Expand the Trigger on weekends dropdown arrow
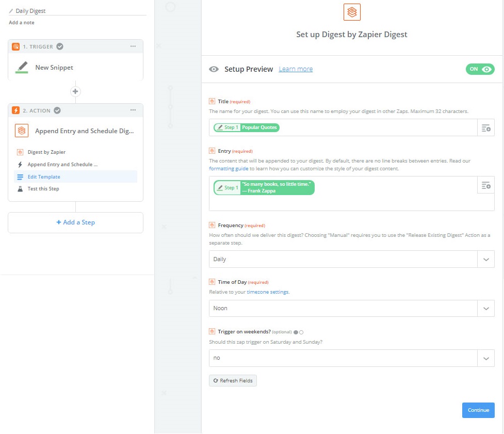 [486, 358]
